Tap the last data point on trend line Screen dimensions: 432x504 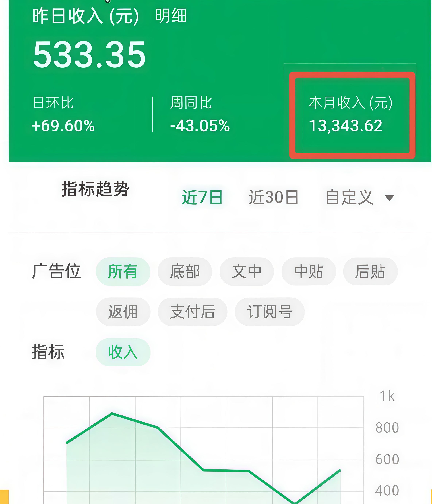[340, 470]
